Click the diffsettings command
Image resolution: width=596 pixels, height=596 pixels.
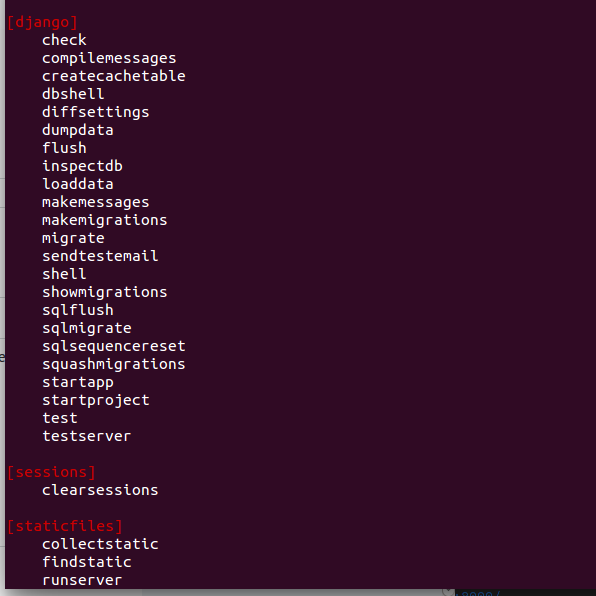[x=96, y=113]
